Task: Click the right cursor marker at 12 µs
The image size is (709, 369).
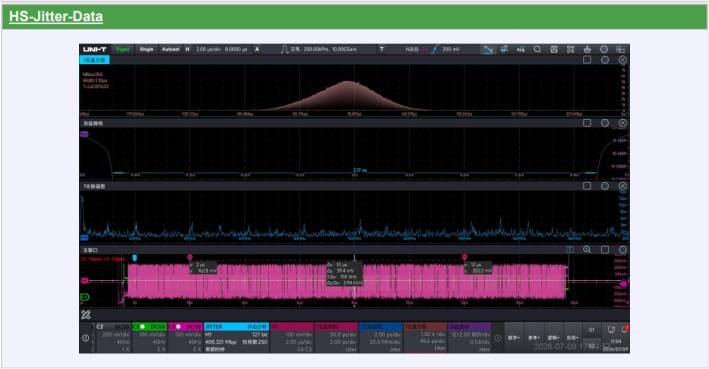Action: pos(464,257)
